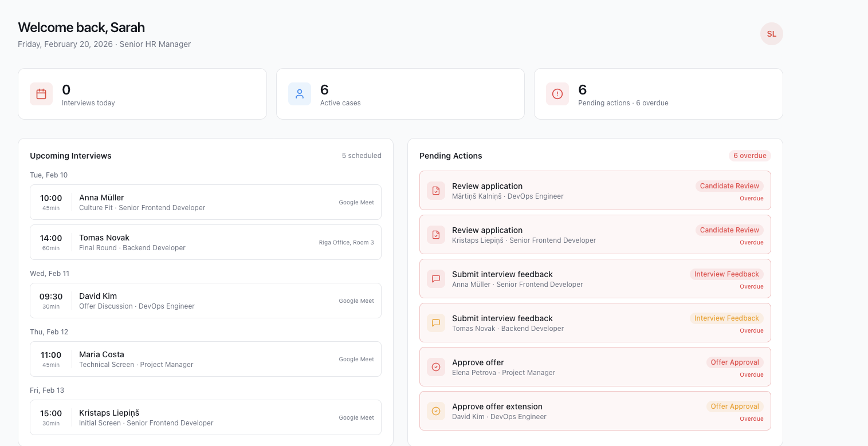Open the SL user avatar
Screen dimensions: 868x446
772,34
